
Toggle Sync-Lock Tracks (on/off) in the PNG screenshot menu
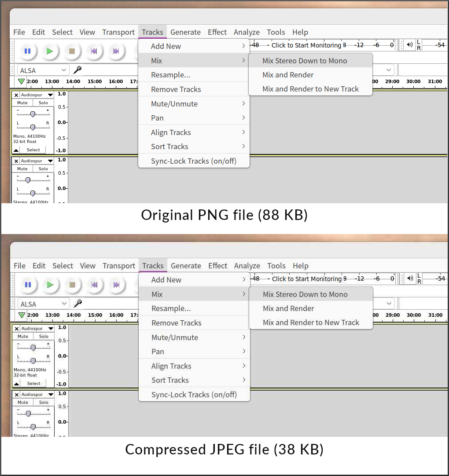coord(194,161)
